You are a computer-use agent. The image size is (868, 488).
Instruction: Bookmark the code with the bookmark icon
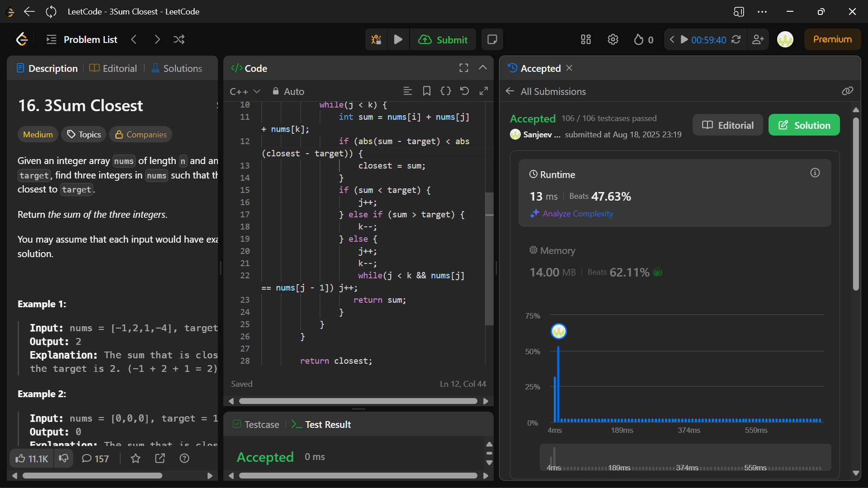tap(426, 91)
